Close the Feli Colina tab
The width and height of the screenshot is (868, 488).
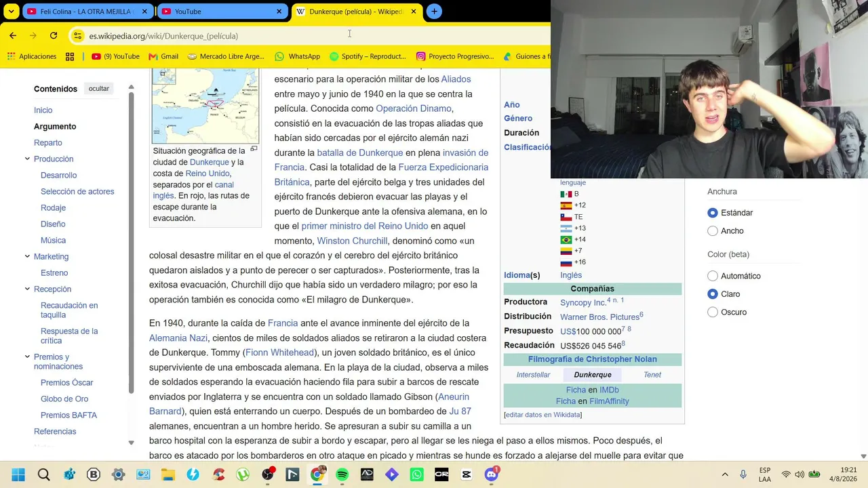point(144,12)
